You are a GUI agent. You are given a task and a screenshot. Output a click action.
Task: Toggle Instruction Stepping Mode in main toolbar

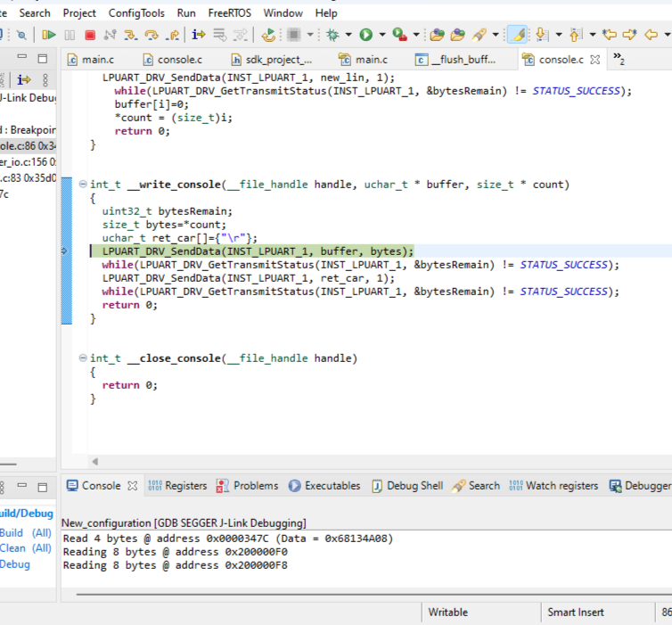point(199,34)
